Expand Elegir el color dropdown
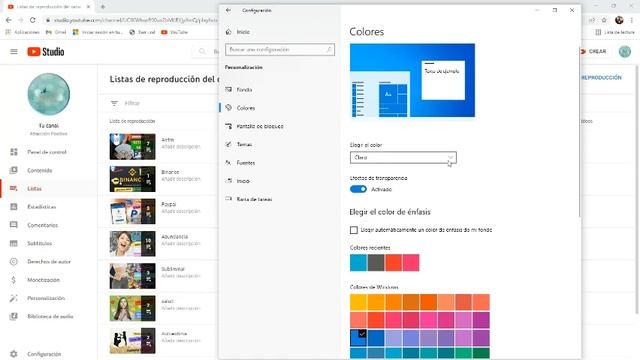 (x=403, y=158)
